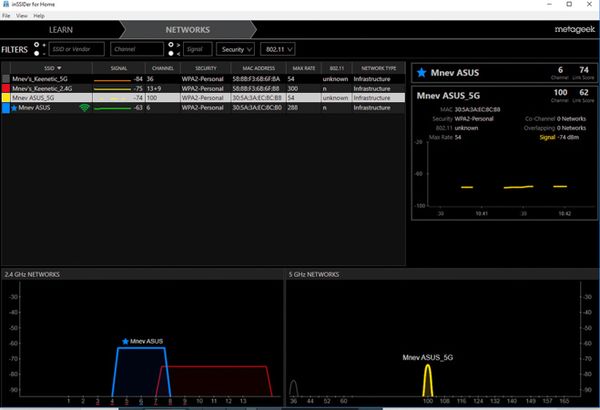Click the blue star next to Mnev ASUS row

click(14, 108)
